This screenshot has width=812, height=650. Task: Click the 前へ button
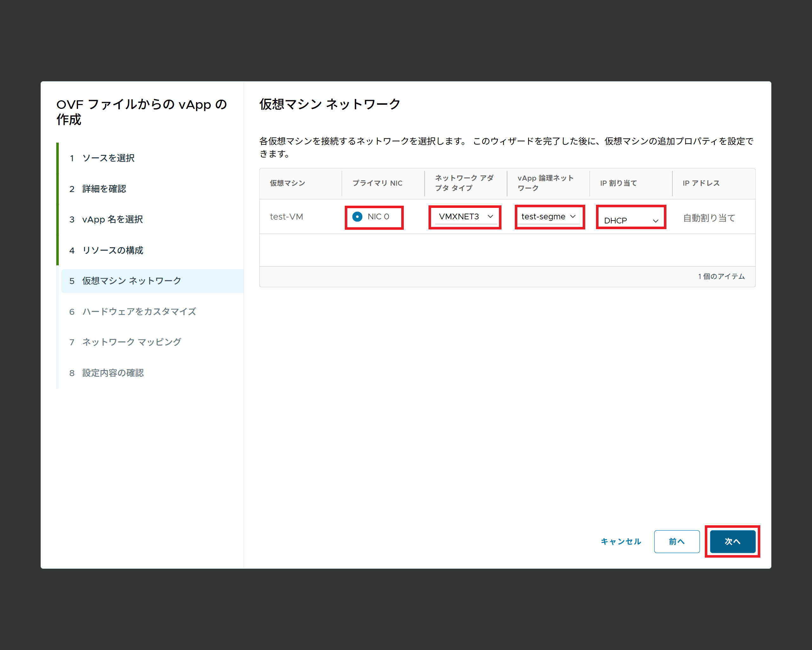[677, 541]
